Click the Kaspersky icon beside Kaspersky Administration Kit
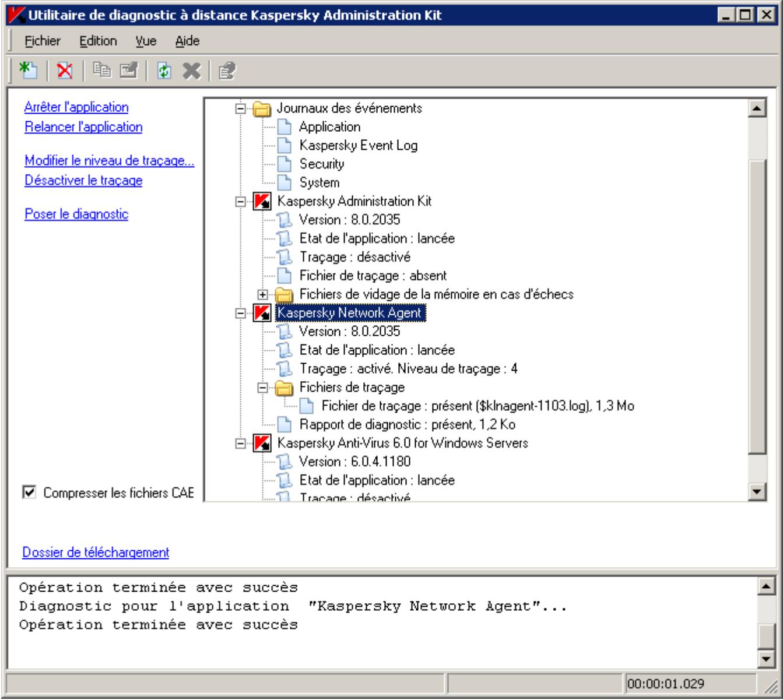The height and width of the screenshot is (700, 783). 262,202
